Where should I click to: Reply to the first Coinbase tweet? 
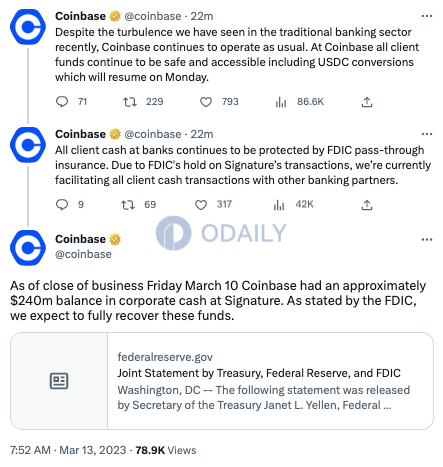point(62,102)
